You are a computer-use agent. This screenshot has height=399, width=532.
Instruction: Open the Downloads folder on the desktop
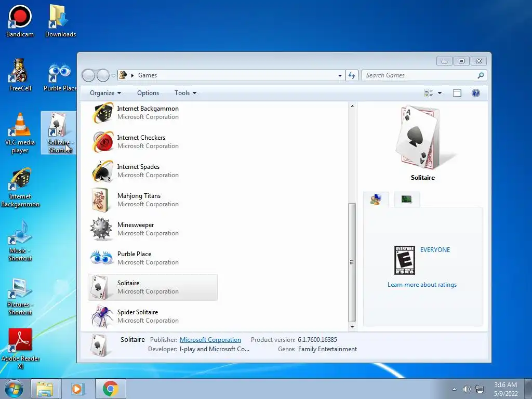tap(60, 21)
